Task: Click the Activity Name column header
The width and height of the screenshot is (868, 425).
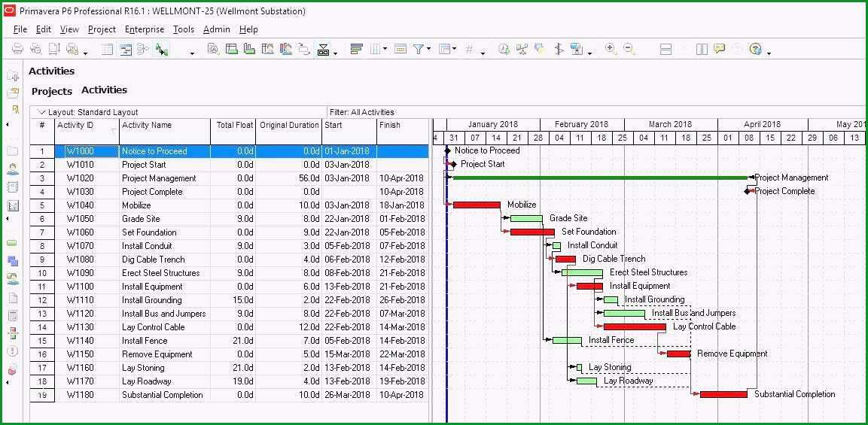Action: [x=165, y=132]
